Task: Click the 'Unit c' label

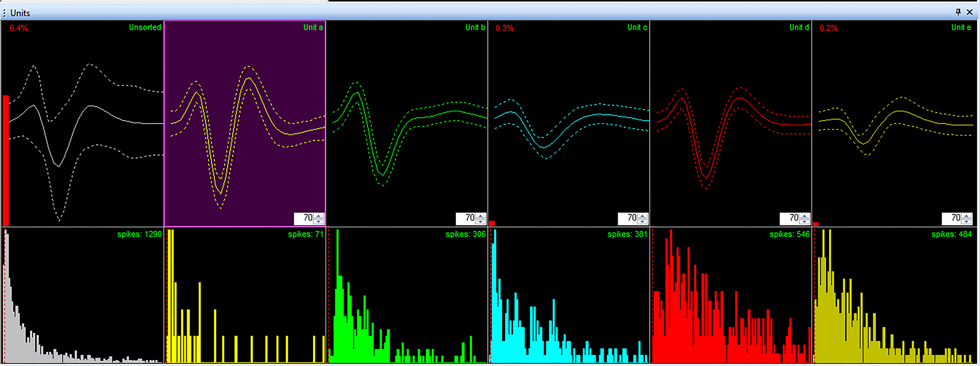Action: (x=637, y=27)
